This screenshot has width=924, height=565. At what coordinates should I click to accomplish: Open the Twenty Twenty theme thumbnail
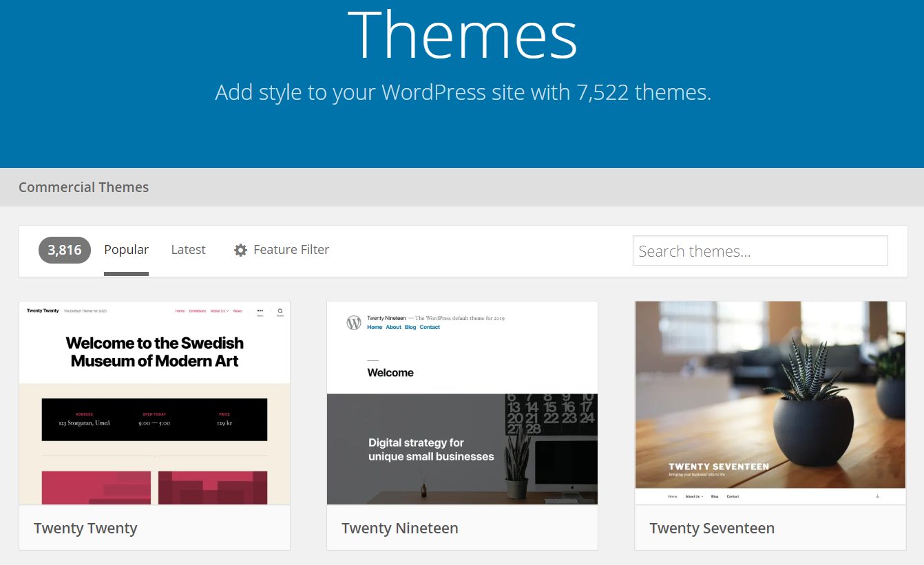[x=154, y=403]
